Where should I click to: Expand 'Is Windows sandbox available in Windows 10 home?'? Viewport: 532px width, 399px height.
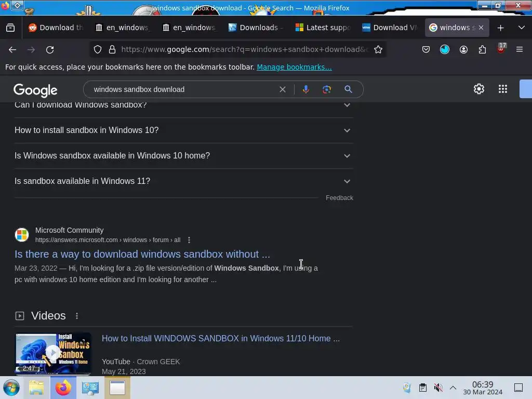tap(183, 156)
